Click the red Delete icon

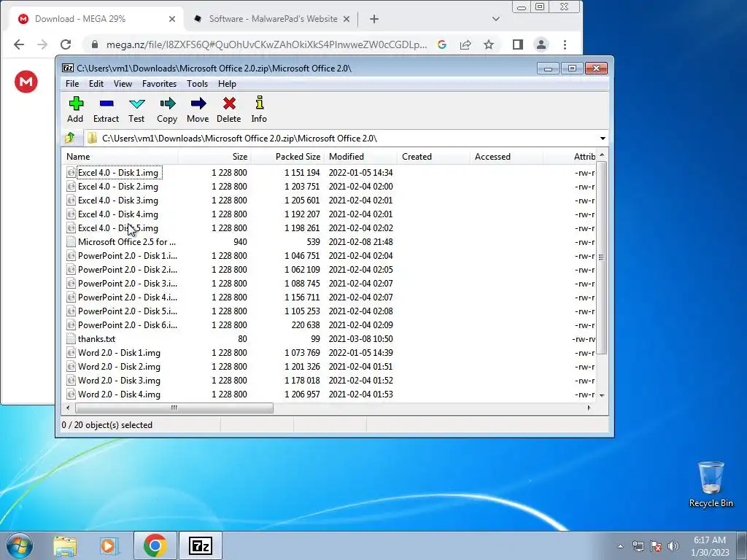(229, 104)
